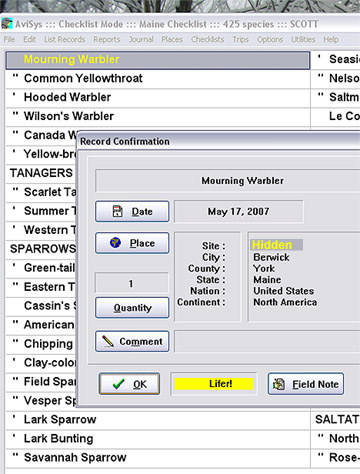The image size is (360, 474).
Task: Open the Edit menu
Action: pos(29,39)
